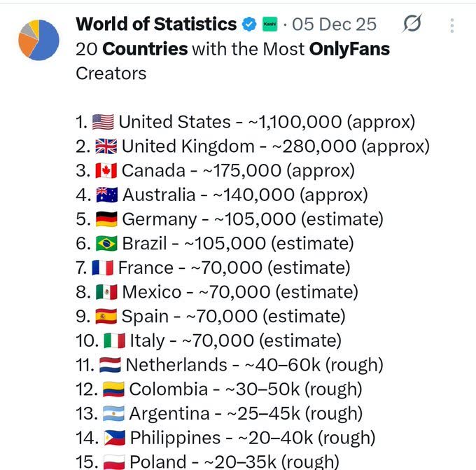Viewport: 476px width, 470px height.
Task: Open the three-dot more options menu
Action: click(452, 25)
